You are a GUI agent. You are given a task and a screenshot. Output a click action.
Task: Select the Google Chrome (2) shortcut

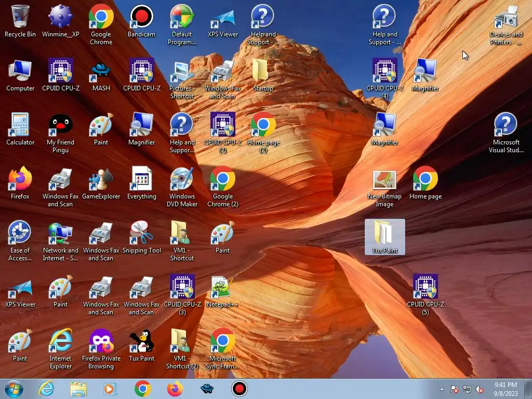click(x=222, y=187)
